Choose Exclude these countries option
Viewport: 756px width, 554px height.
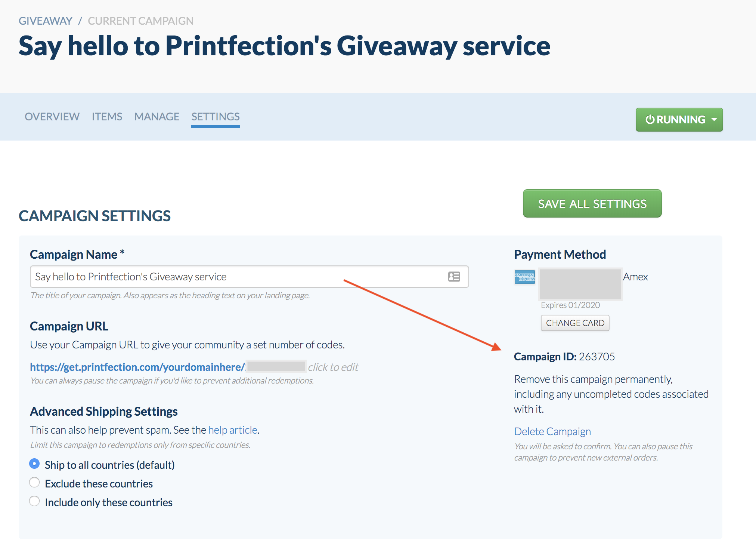(34, 483)
